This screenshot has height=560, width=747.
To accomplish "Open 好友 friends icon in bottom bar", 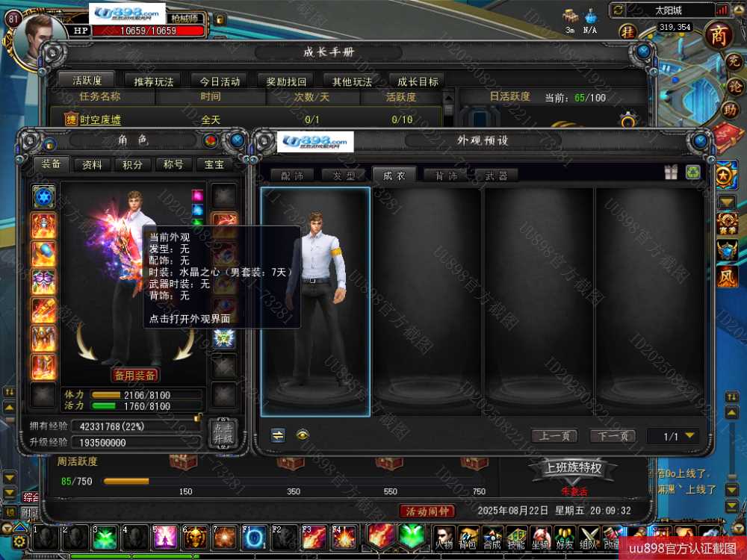I will pos(565,537).
